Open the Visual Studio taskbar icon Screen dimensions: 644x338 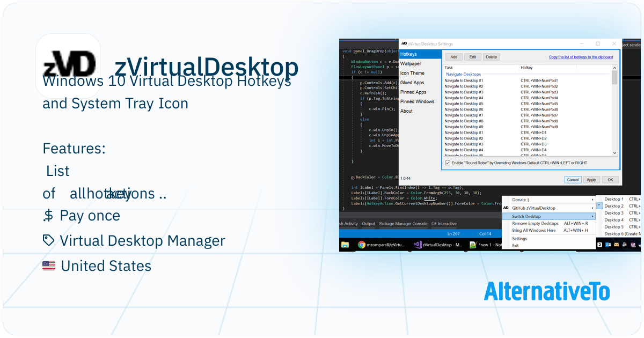click(x=418, y=245)
